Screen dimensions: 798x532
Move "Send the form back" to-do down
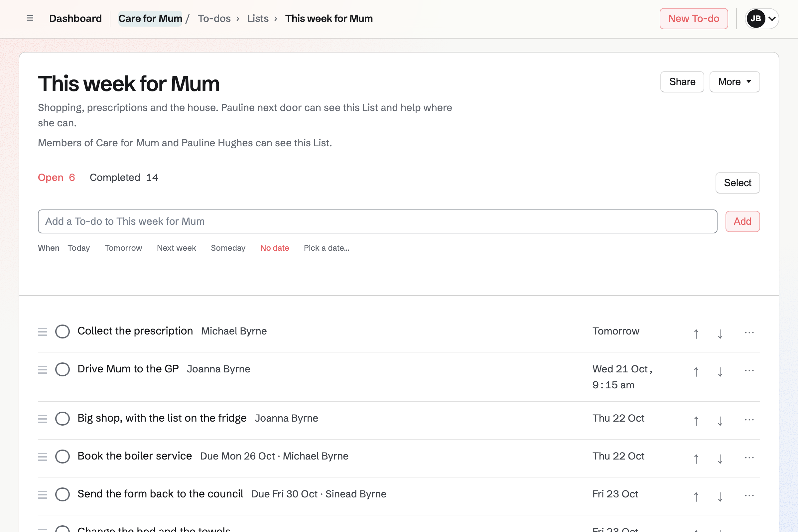(720, 497)
